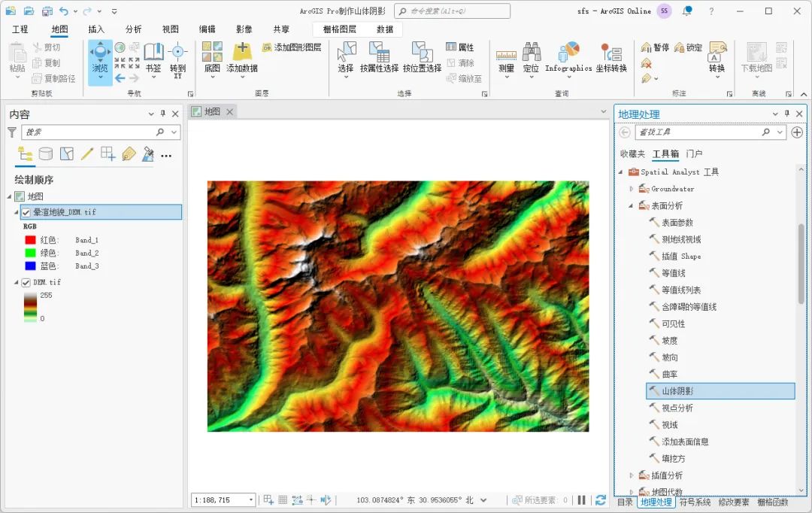Click the 属性 attributes button
The height and width of the screenshot is (513, 812).
pyautogui.click(x=460, y=47)
